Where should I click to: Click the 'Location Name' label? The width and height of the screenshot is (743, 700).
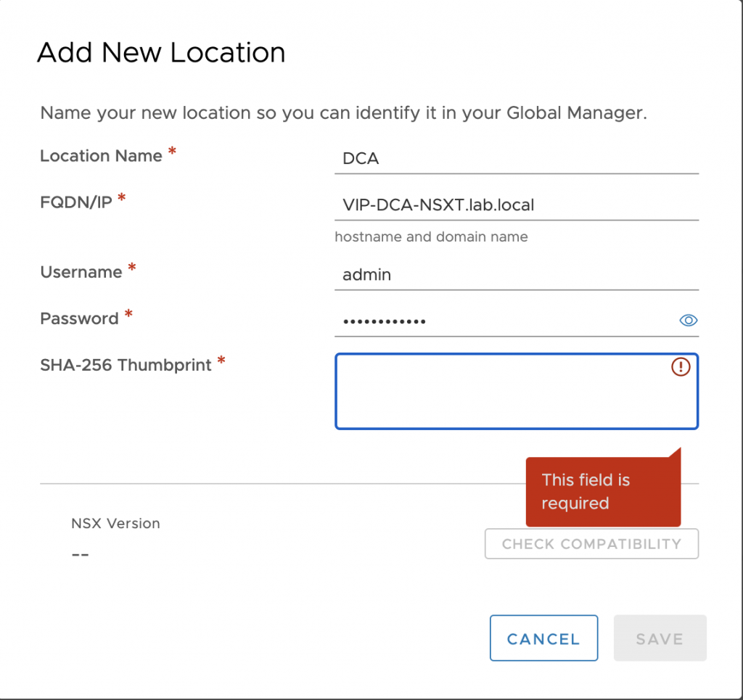(x=101, y=156)
